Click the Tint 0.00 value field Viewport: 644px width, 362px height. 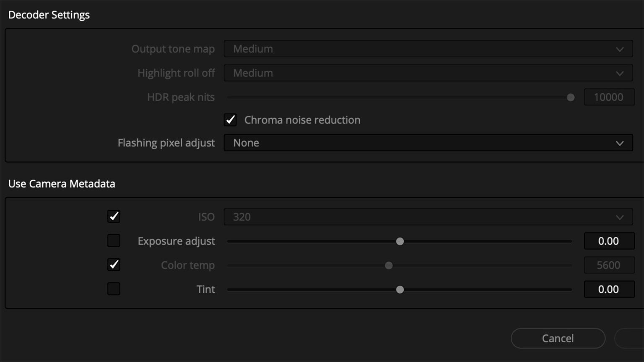point(609,289)
